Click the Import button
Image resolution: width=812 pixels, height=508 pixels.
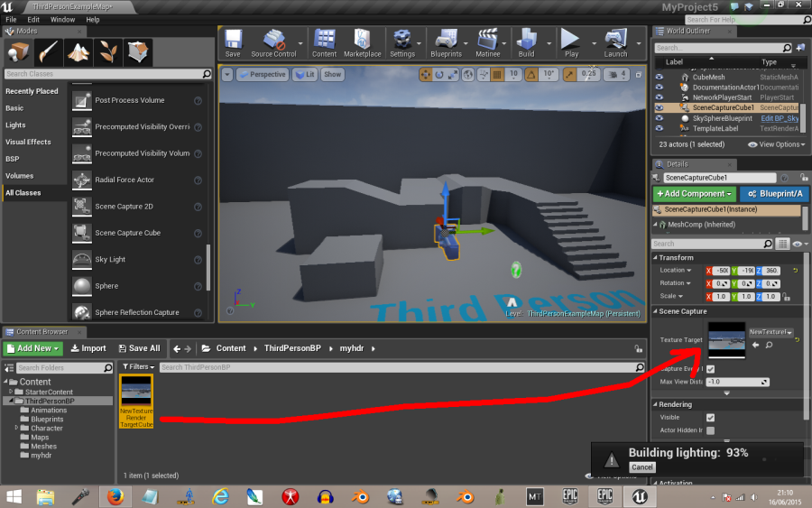click(x=88, y=348)
